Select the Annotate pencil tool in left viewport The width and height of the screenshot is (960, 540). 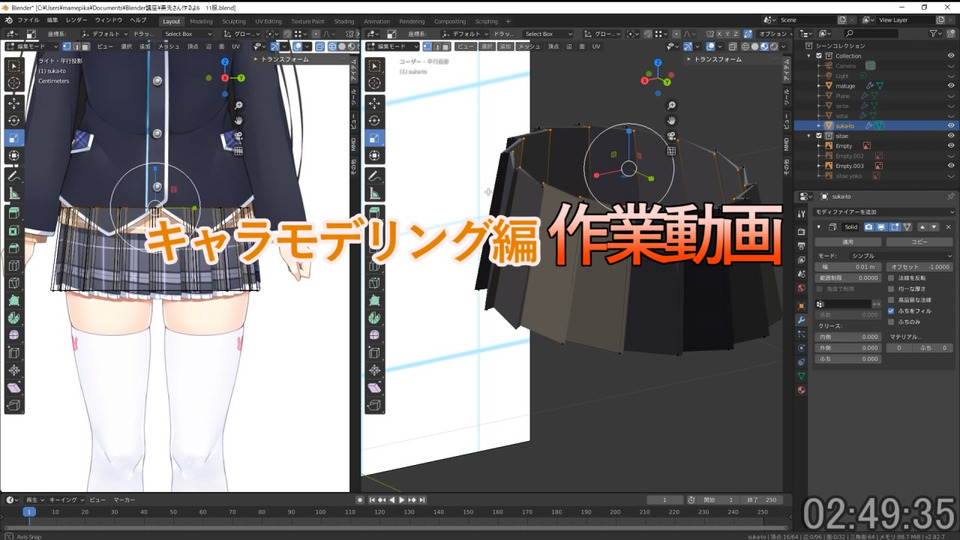tap(14, 176)
